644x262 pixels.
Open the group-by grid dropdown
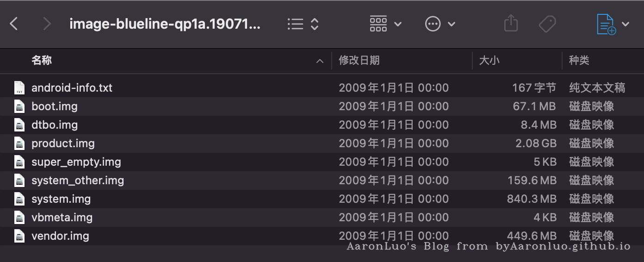(385, 24)
